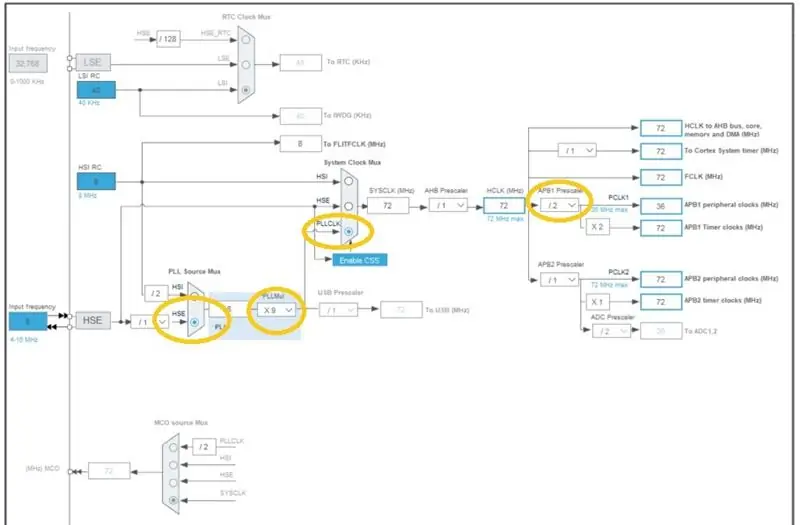The image size is (800, 525).
Task: Click the HSI RC value box
Action: pos(96,181)
